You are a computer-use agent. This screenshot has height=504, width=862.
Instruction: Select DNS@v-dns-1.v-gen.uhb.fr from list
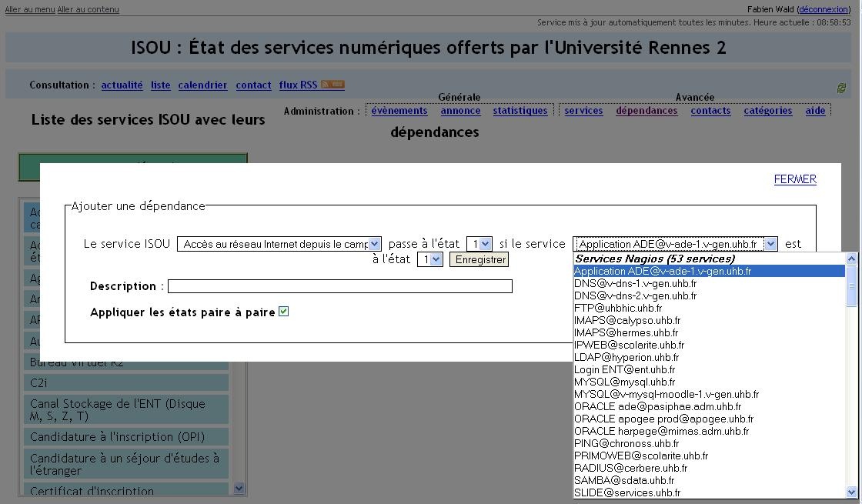pyautogui.click(x=635, y=283)
